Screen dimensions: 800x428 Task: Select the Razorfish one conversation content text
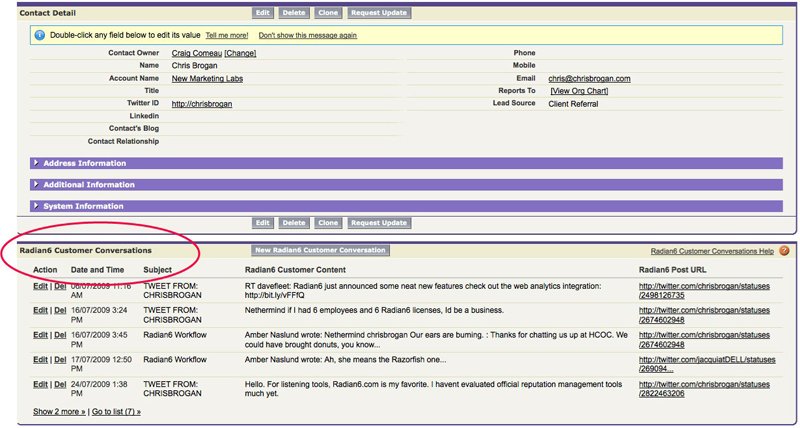(346, 360)
